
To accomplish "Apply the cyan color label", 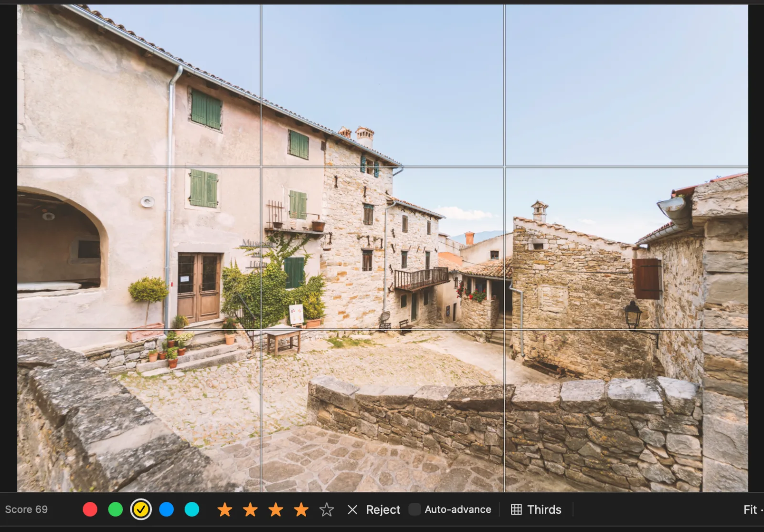I will point(192,509).
